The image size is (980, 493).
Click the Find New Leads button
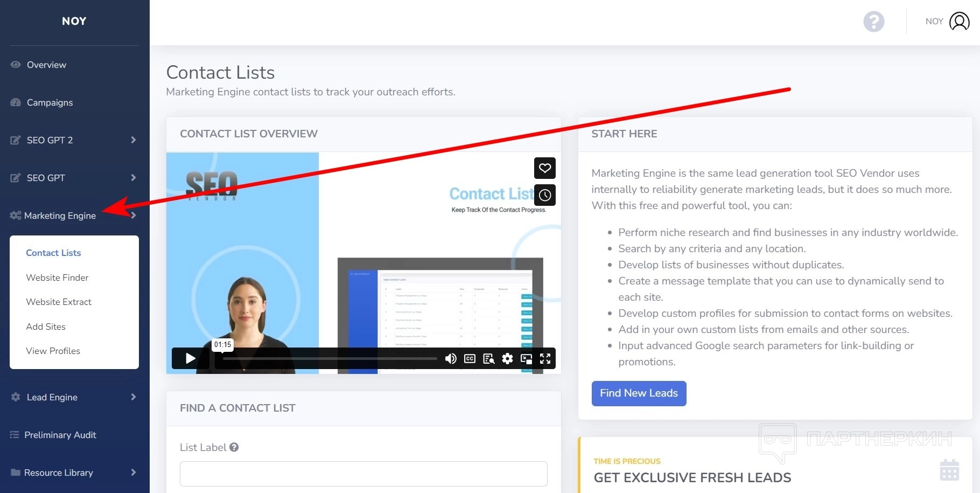click(x=639, y=393)
